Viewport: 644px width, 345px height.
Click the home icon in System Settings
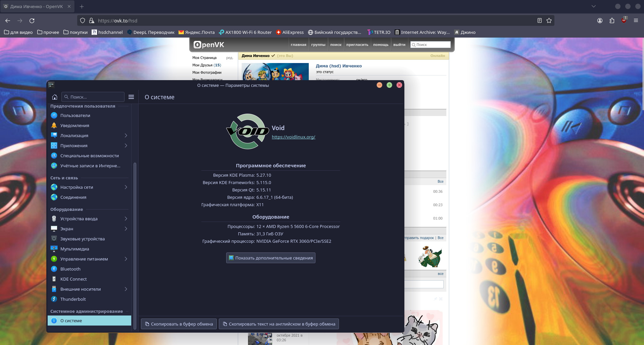[55, 97]
